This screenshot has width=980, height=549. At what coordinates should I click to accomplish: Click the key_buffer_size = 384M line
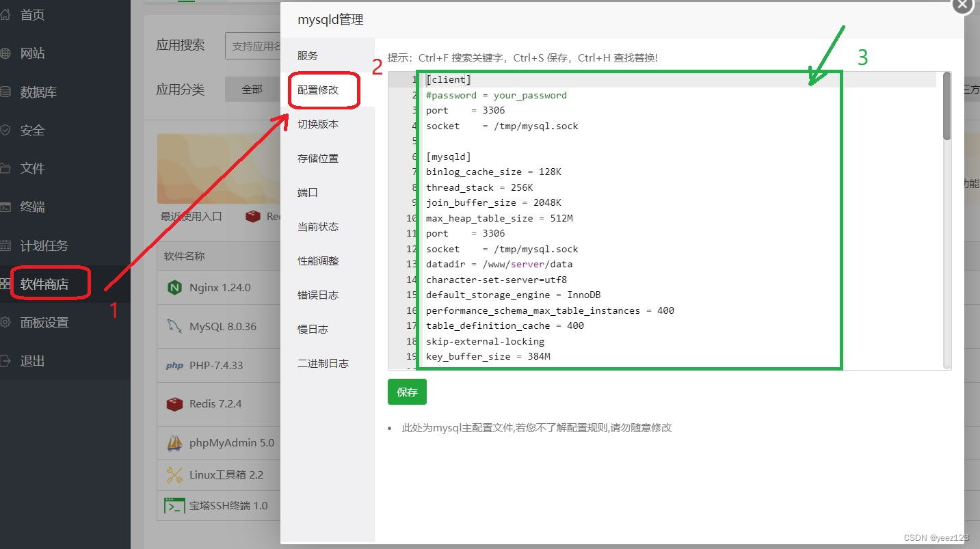click(x=488, y=357)
